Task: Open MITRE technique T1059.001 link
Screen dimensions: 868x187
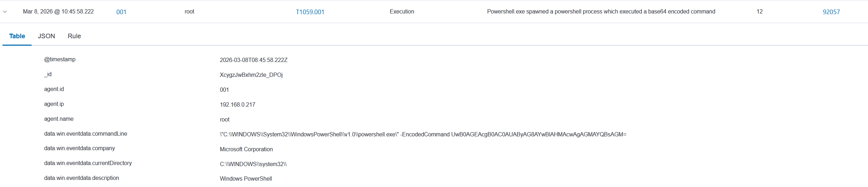Action: [x=310, y=12]
